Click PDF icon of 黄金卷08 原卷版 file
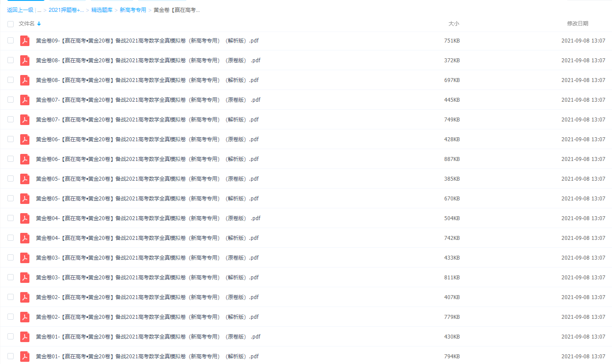This screenshot has height=364, width=612. [x=25, y=61]
